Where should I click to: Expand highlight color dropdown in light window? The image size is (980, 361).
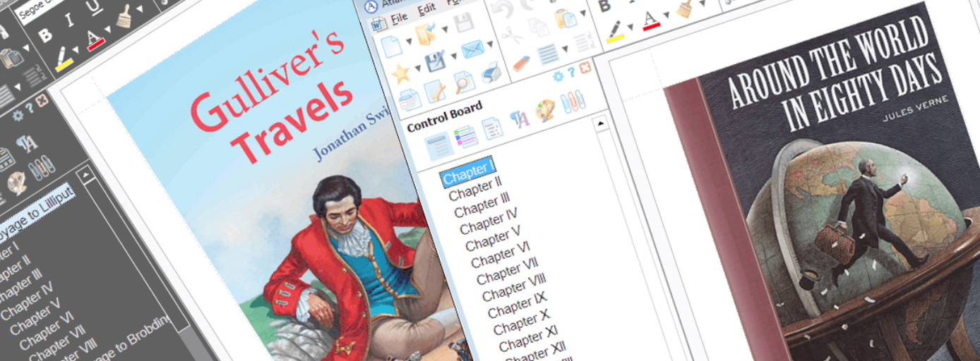(631, 27)
